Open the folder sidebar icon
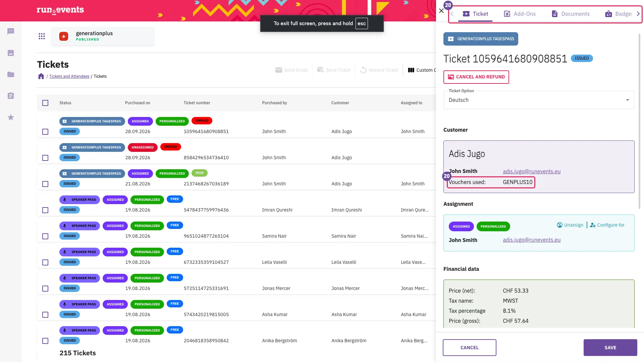 [x=11, y=74]
